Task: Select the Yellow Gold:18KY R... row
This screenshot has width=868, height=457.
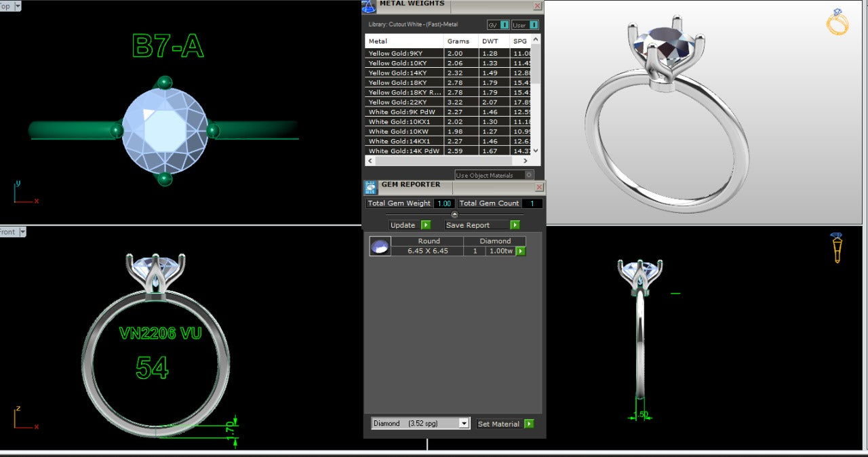Action: pyautogui.click(x=448, y=92)
